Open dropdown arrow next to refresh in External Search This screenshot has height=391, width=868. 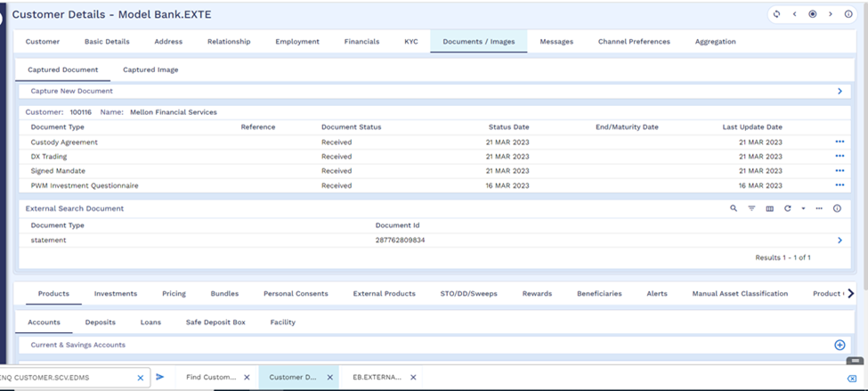(x=803, y=208)
